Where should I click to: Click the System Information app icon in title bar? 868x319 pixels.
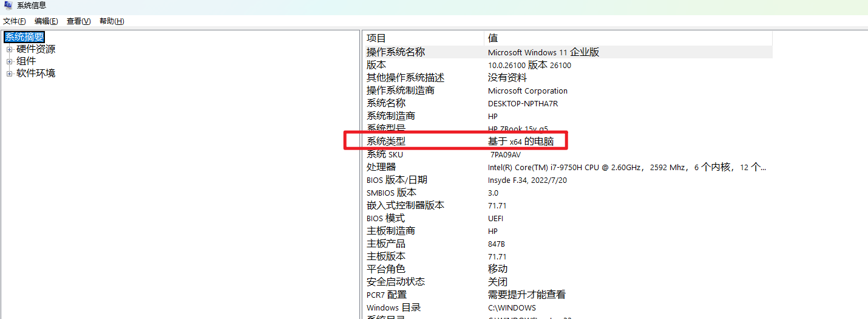(x=8, y=5)
